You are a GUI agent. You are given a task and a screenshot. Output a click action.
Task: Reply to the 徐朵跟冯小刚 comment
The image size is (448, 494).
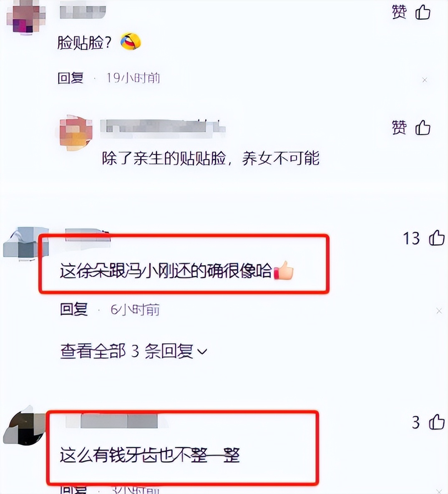[x=74, y=310]
